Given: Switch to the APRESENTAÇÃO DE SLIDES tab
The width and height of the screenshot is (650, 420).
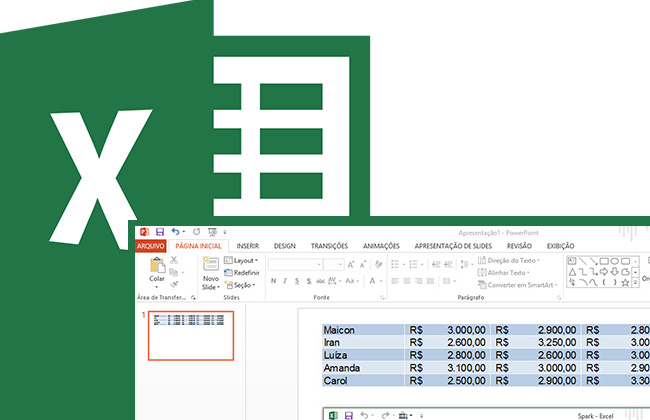Looking at the screenshot, I should [x=453, y=246].
